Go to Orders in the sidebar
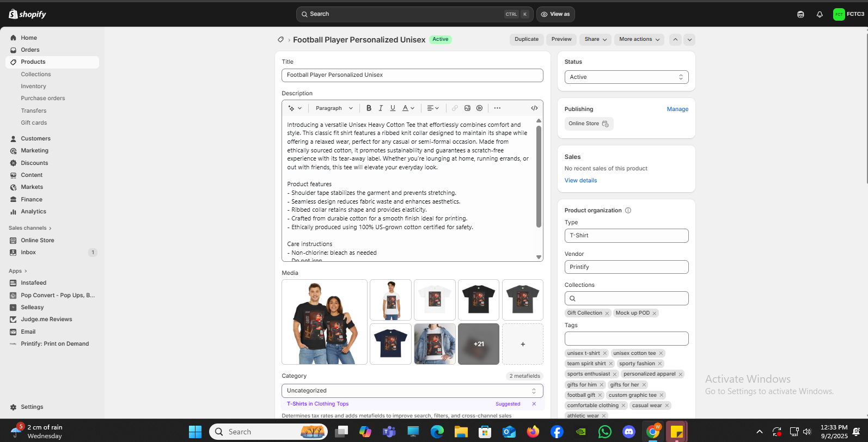 (x=30, y=50)
